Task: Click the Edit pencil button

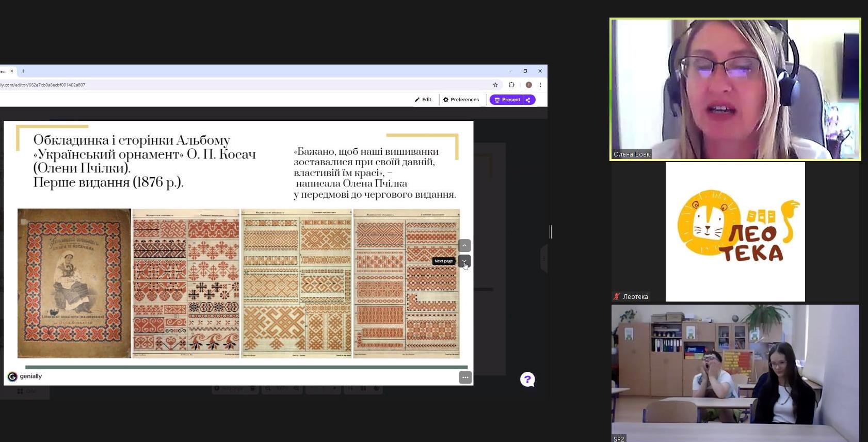Action: point(423,100)
